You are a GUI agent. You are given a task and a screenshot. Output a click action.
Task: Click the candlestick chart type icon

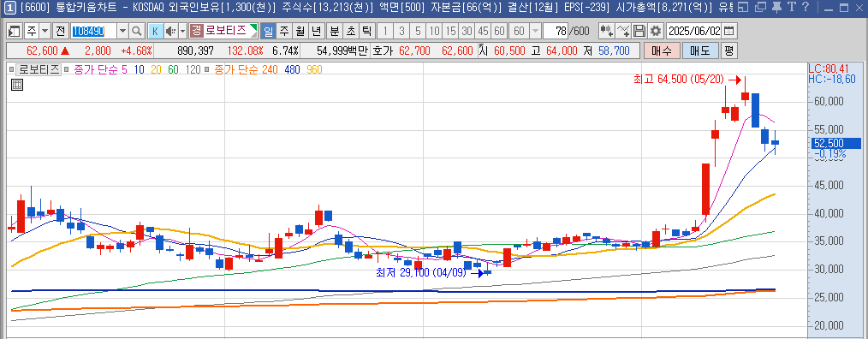pos(606,31)
